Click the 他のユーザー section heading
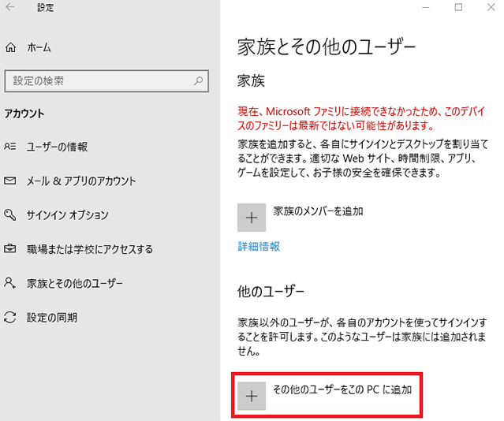Viewport: 504px width, 421px height. [x=271, y=292]
